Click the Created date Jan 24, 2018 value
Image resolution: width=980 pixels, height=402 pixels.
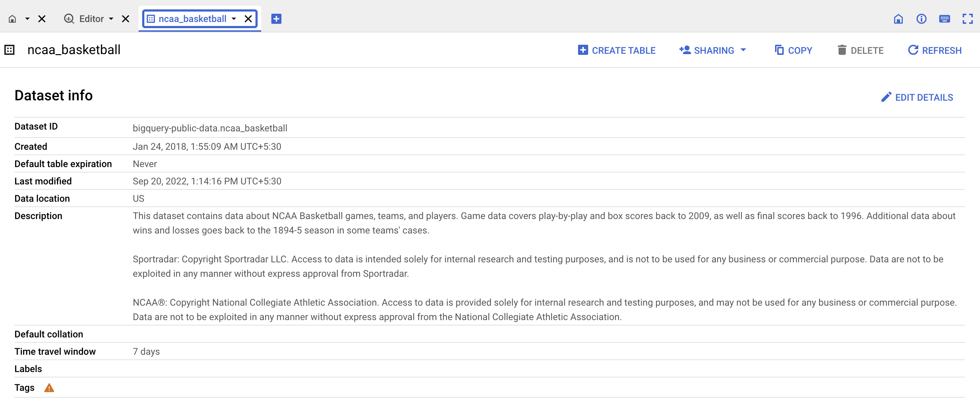pyautogui.click(x=207, y=147)
